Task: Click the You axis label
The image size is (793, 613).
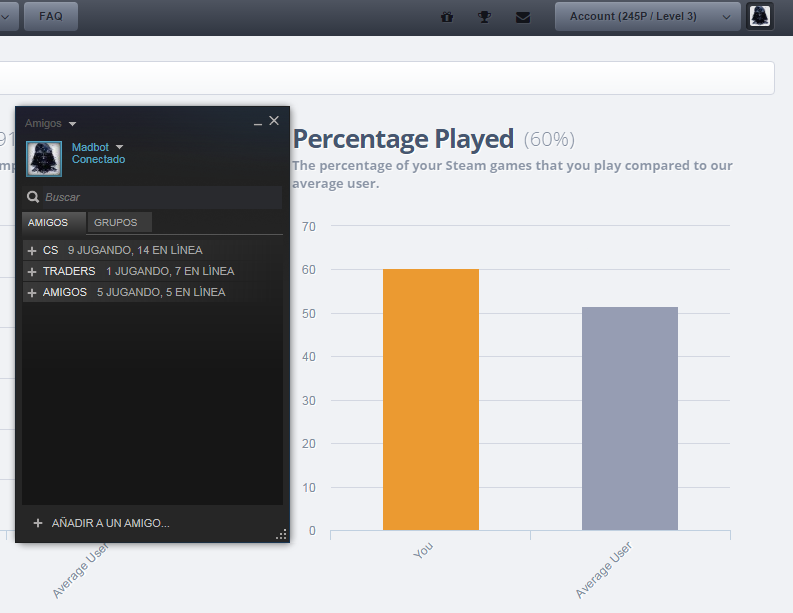Action: [423, 550]
